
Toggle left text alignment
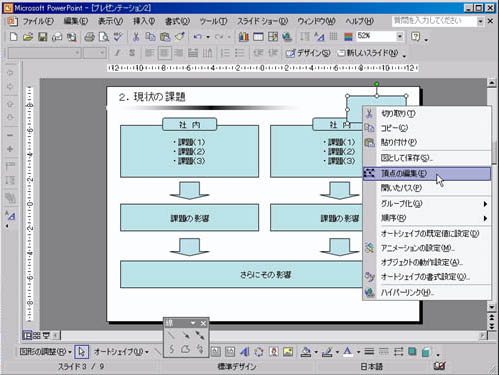click(150, 53)
